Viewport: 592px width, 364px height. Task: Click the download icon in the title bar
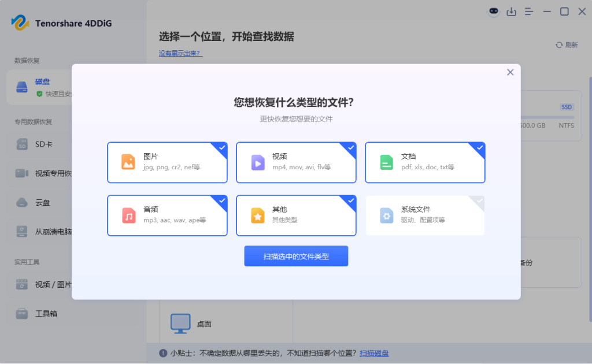pyautogui.click(x=511, y=12)
